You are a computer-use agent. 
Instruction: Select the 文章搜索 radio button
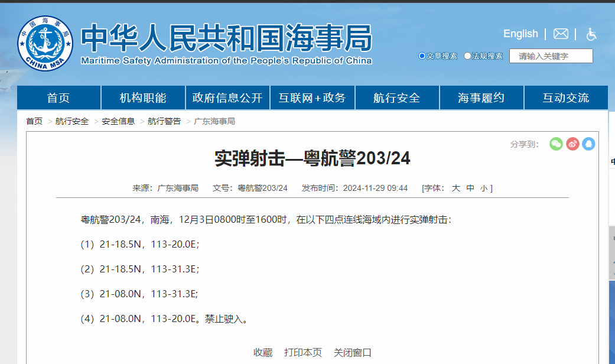click(422, 56)
